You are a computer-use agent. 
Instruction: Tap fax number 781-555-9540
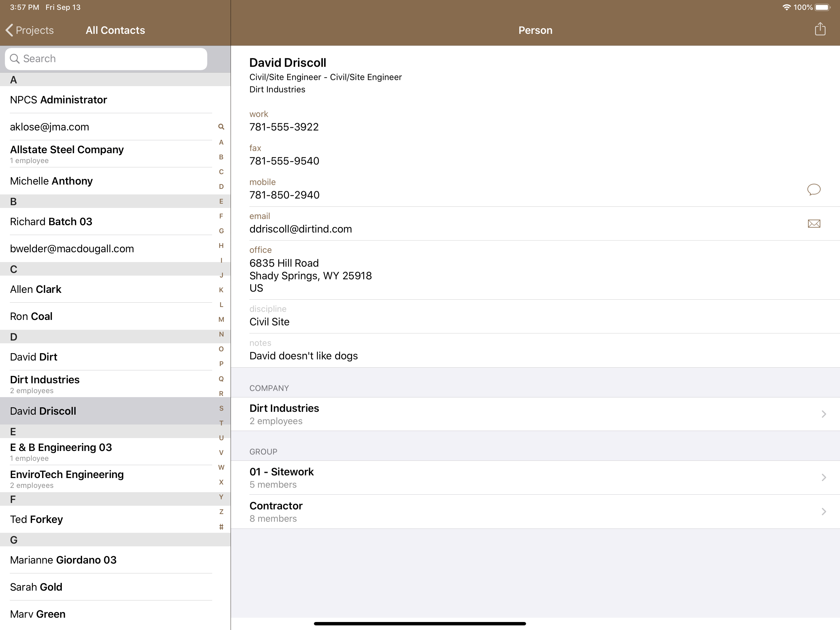[x=284, y=161]
